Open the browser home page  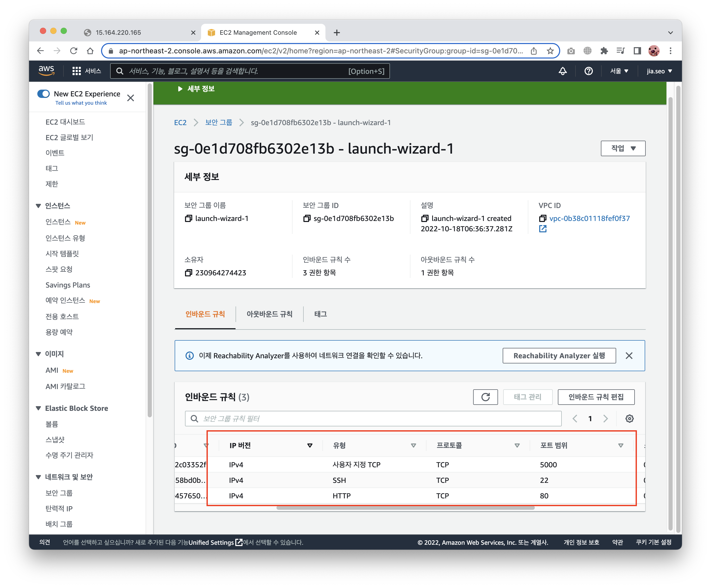(90, 51)
